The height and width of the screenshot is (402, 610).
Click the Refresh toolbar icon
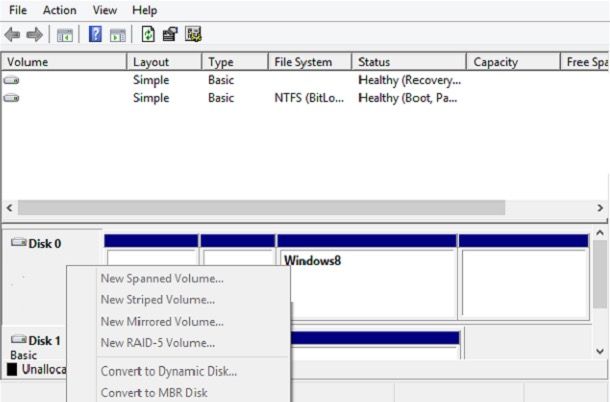click(x=149, y=34)
